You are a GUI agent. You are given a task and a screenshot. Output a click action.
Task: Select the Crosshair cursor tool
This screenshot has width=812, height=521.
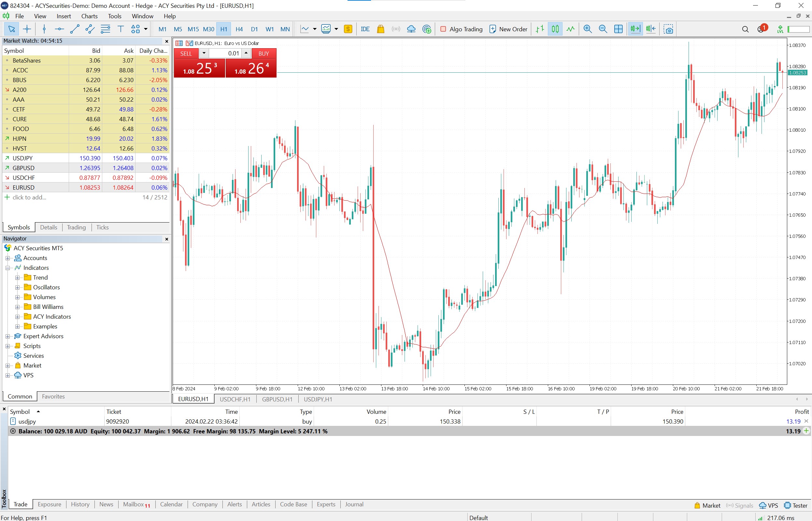[x=27, y=29]
